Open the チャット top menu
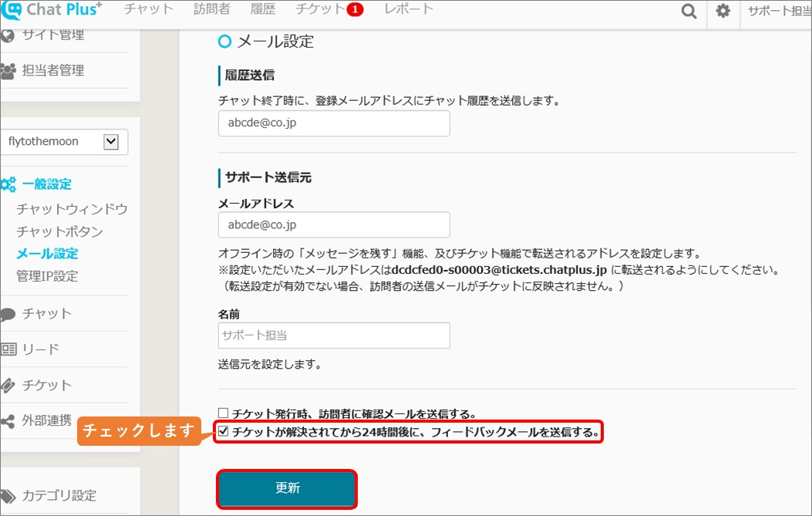This screenshot has height=516, width=812. click(148, 8)
